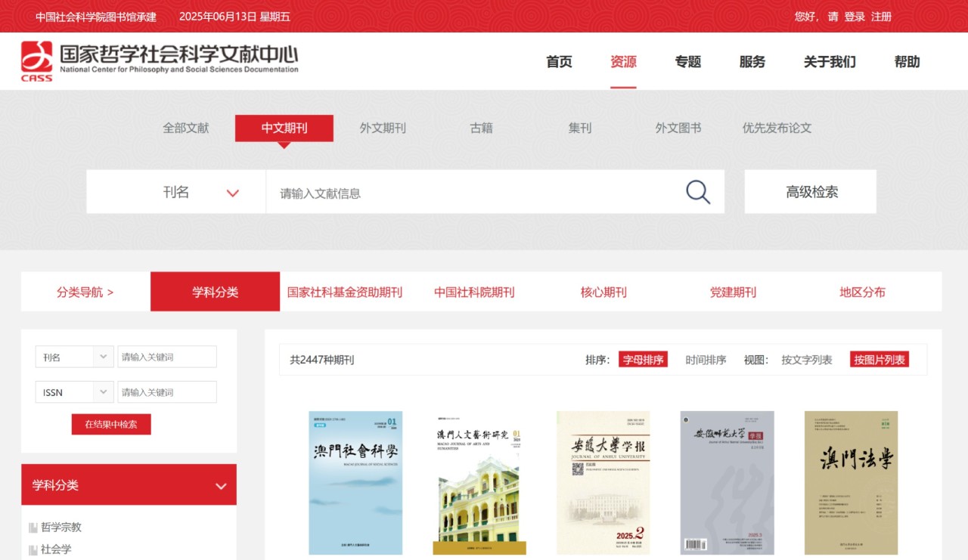Image resolution: width=968 pixels, height=560 pixels.
Task: Collapse the 学科分类 sidebar panel
Action: (221, 486)
